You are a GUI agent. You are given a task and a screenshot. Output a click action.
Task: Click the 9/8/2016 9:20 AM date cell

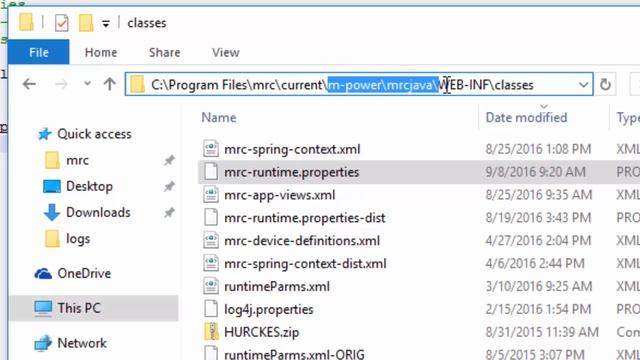[x=536, y=172]
